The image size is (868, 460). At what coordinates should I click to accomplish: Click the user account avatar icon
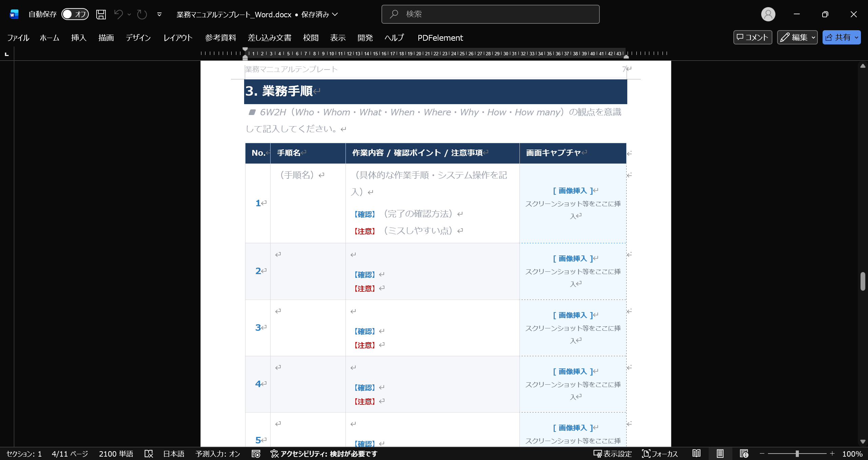pyautogui.click(x=768, y=14)
